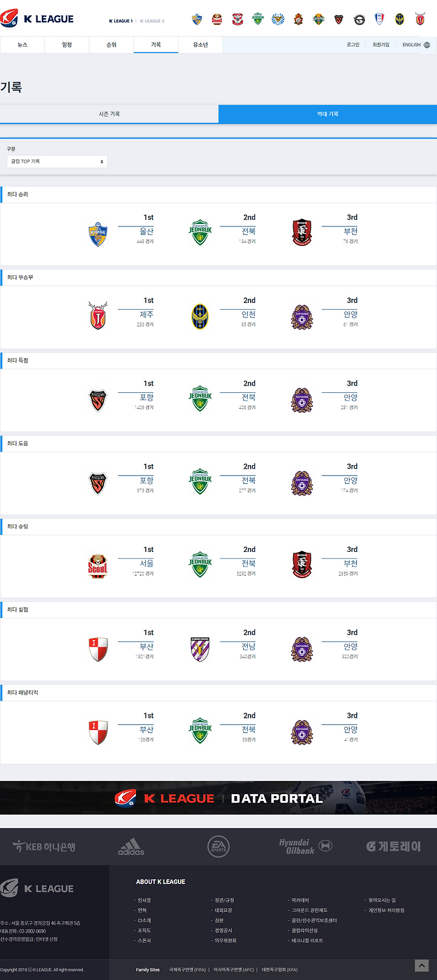Image resolution: width=437 pixels, height=980 pixels.
Task: Click the FC Seoul crest under 최다 슈팅
Action: pos(98,566)
